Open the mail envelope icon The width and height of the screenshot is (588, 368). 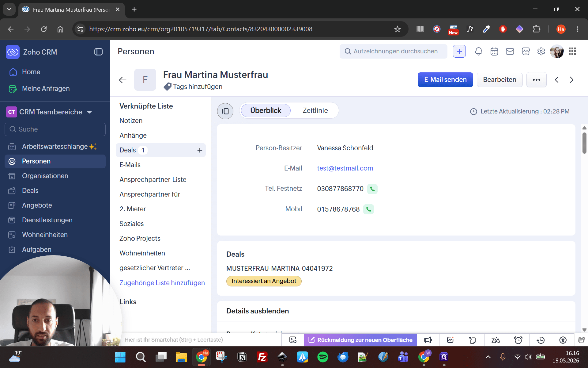(x=510, y=52)
